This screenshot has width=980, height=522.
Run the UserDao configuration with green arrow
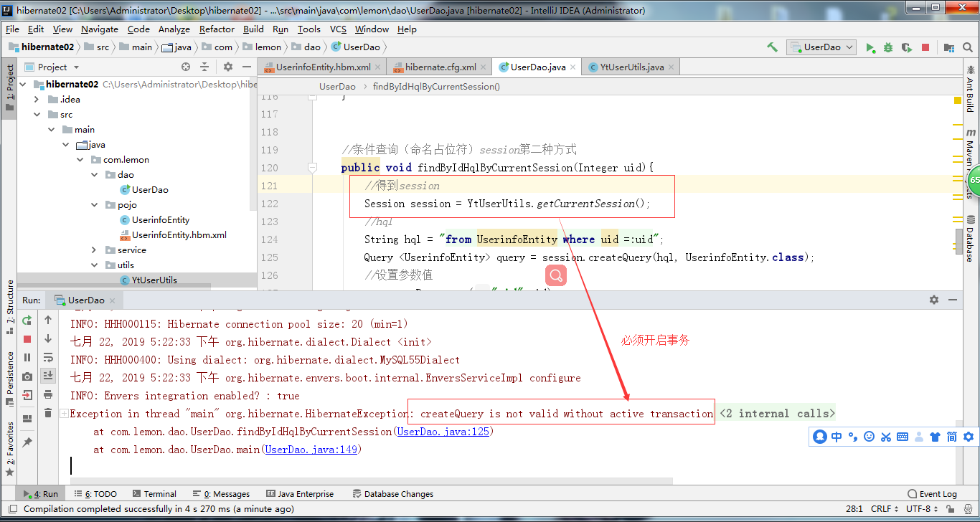(870, 47)
